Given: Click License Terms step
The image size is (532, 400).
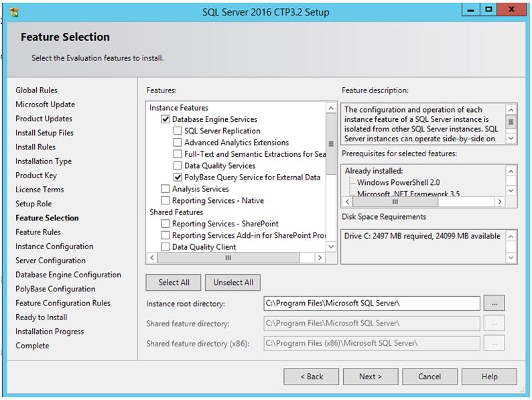Looking at the screenshot, I should pyautogui.click(x=40, y=190).
